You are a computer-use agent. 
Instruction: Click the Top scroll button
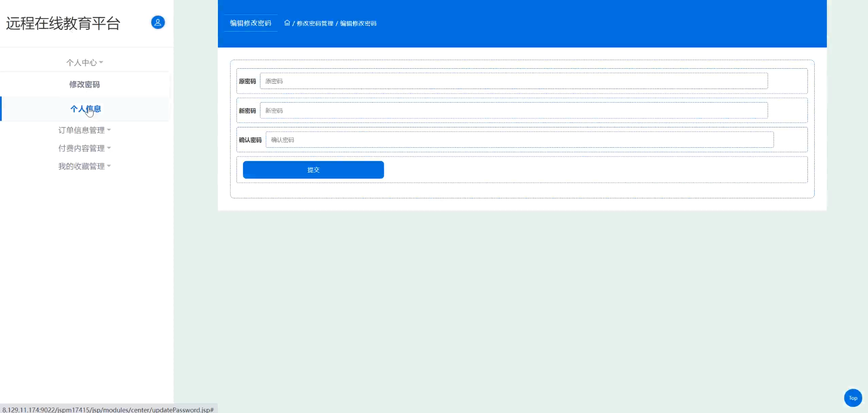pyautogui.click(x=853, y=398)
